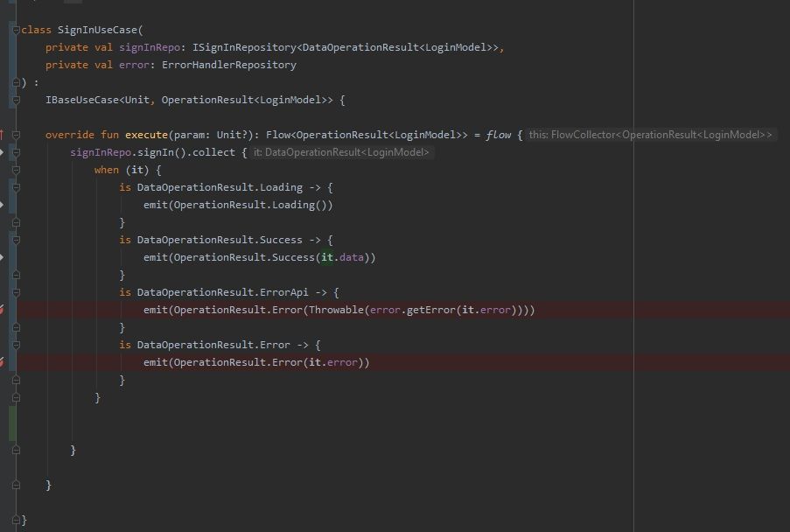Collapse fold marker on IBaseUseCase line

tap(16, 101)
